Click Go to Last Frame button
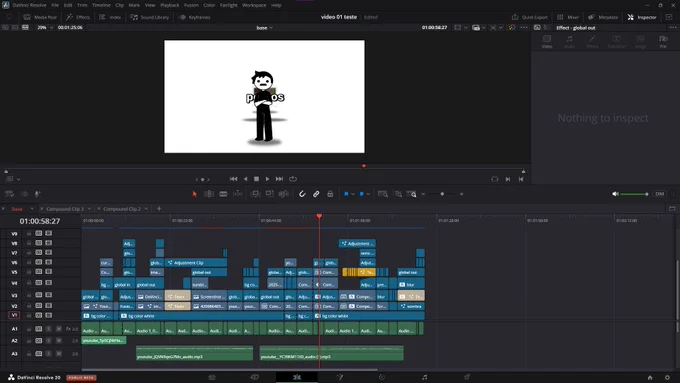The height and width of the screenshot is (383, 680). point(279,179)
